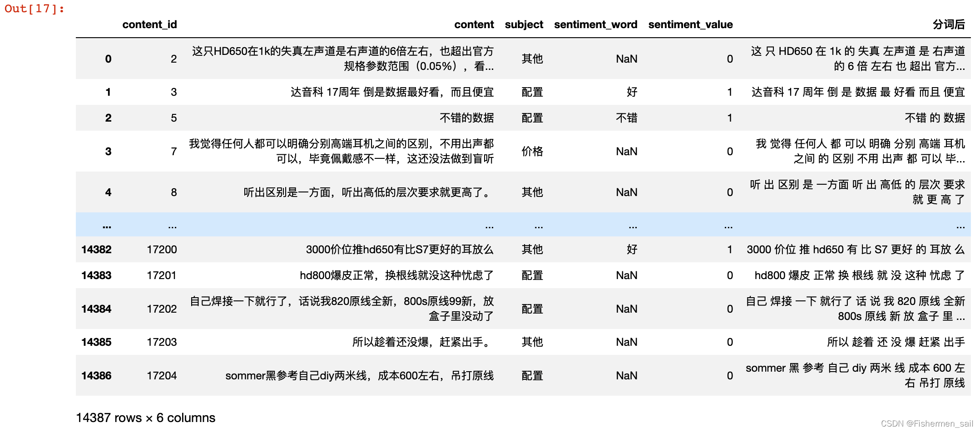Click segmented cell starting '达音科 17 周年'
The width and height of the screenshot is (980, 432).
tap(858, 92)
